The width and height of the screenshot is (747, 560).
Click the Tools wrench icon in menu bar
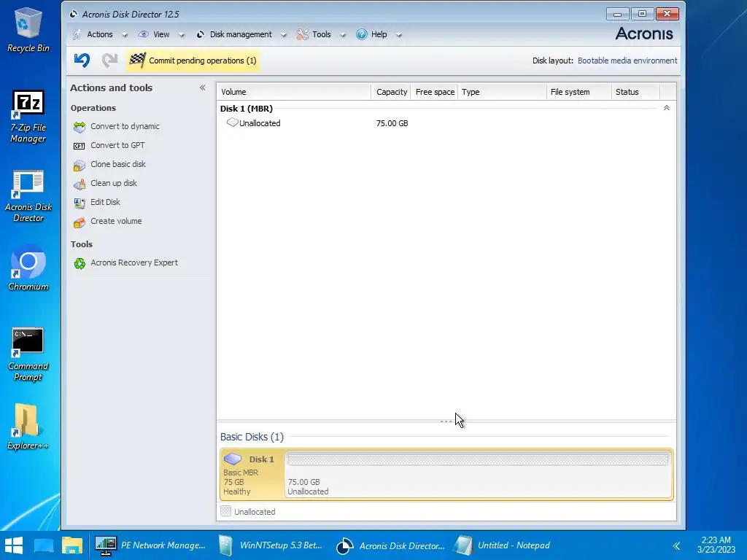303,34
